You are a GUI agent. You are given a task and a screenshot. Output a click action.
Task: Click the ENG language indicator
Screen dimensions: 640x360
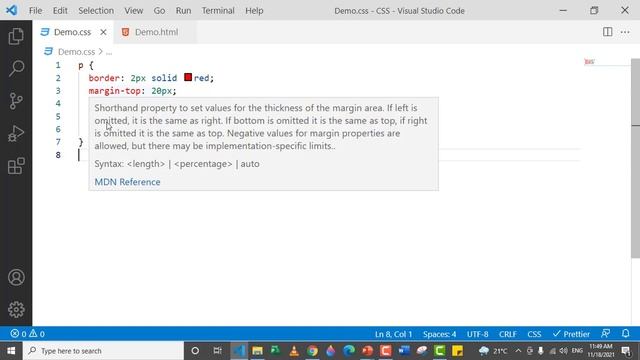pyautogui.click(x=577, y=351)
